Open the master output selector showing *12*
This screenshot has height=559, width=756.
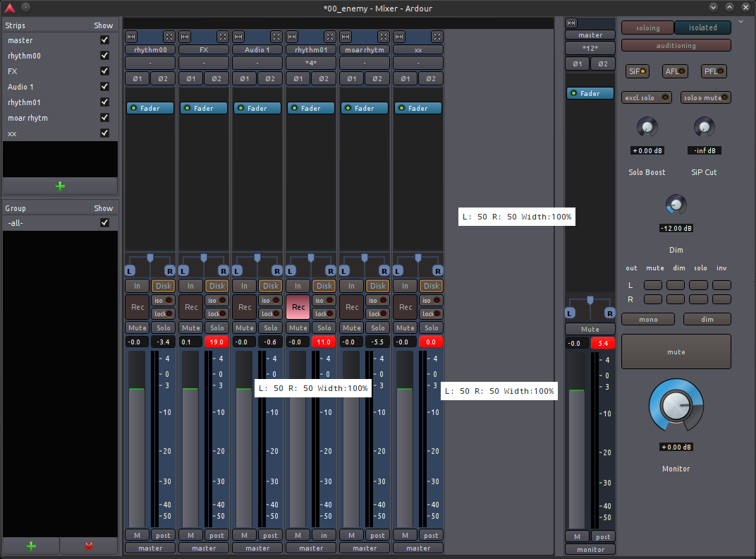click(x=590, y=48)
